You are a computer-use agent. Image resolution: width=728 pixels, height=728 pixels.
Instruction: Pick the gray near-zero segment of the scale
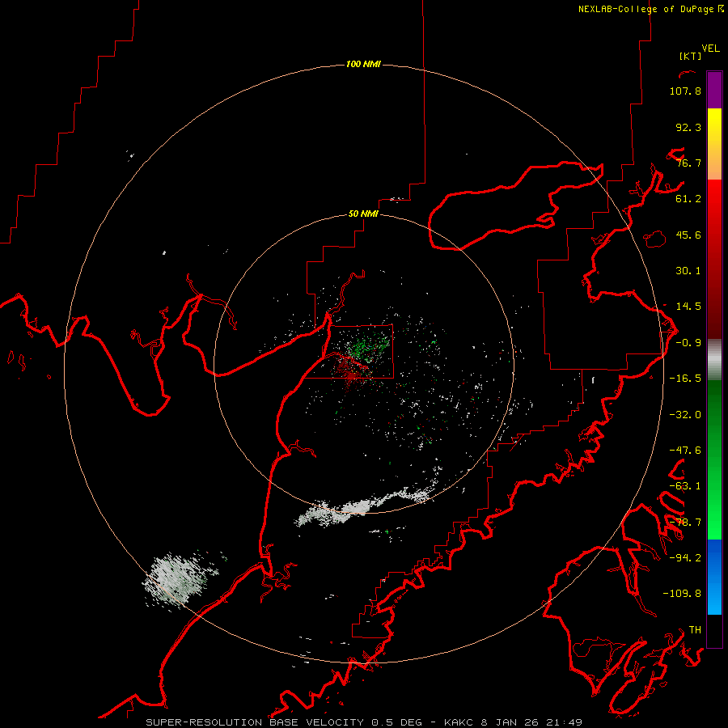pyautogui.click(x=714, y=360)
